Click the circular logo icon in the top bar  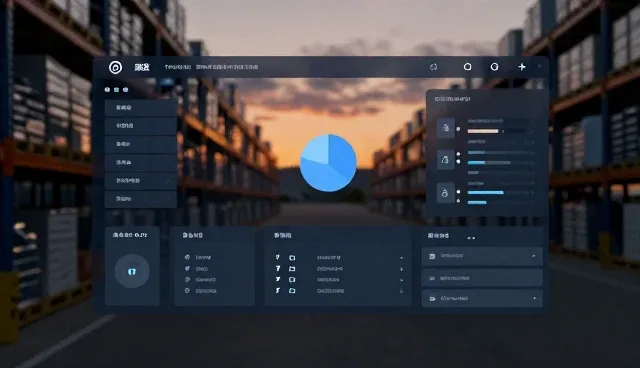point(116,67)
